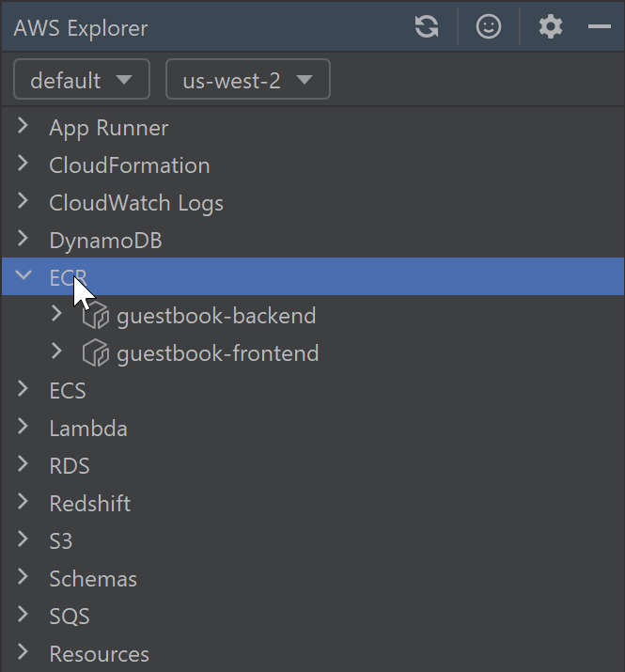
Task: Expand the App Runner node arrow
Action: tap(23, 127)
